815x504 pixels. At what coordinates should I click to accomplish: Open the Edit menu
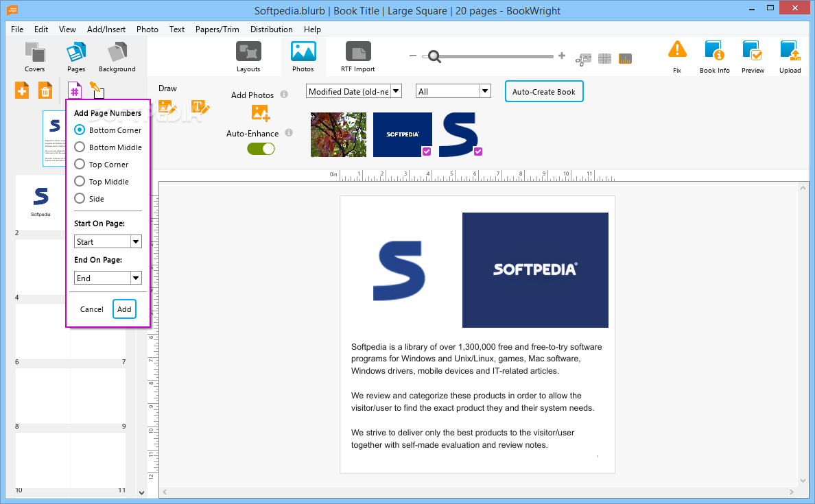pyautogui.click(x=41, y=29)
